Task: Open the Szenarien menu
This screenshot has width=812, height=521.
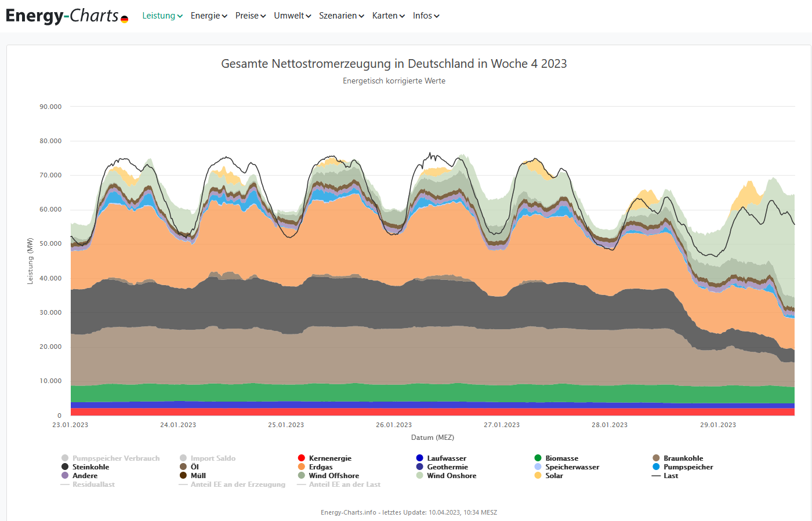Action: coord(342,16)
